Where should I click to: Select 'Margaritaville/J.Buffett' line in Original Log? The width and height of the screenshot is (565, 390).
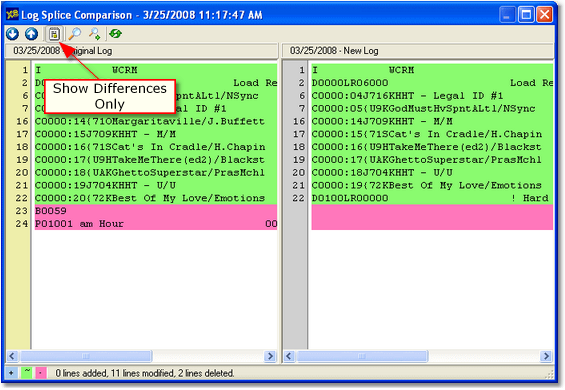point(156,121)
